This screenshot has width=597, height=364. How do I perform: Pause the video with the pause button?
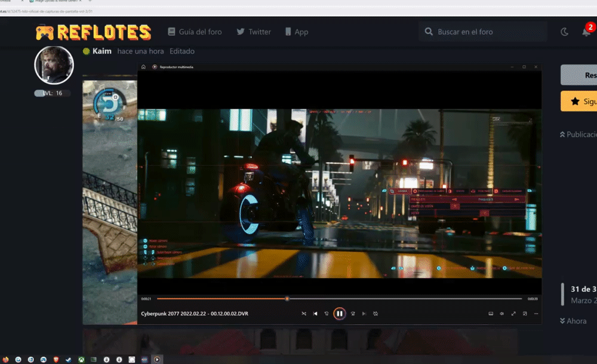coord(339,314)
